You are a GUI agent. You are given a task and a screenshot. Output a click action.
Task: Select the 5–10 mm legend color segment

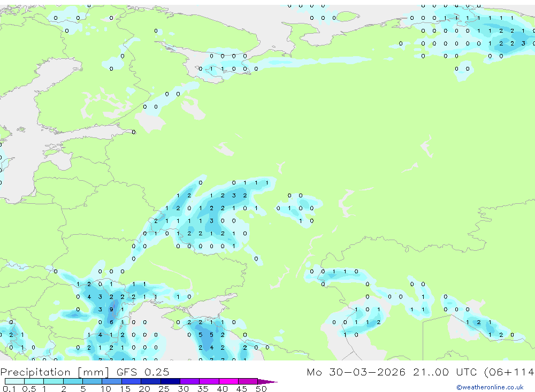click(x=93, y=381)
